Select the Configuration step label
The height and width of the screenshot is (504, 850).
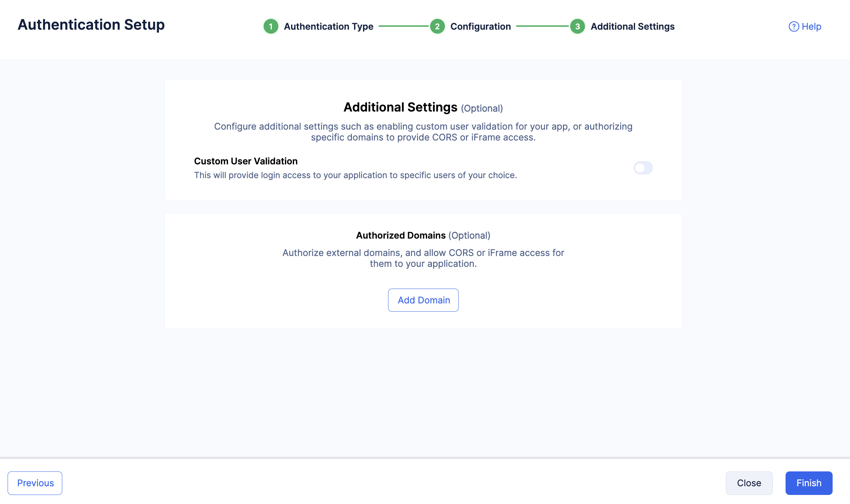(480, 26)
